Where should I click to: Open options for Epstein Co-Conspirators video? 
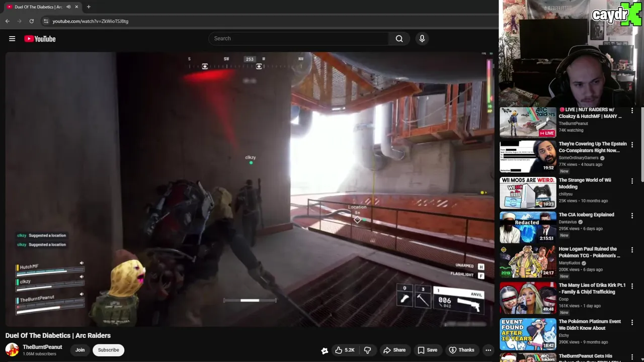(x=632, y=145)
